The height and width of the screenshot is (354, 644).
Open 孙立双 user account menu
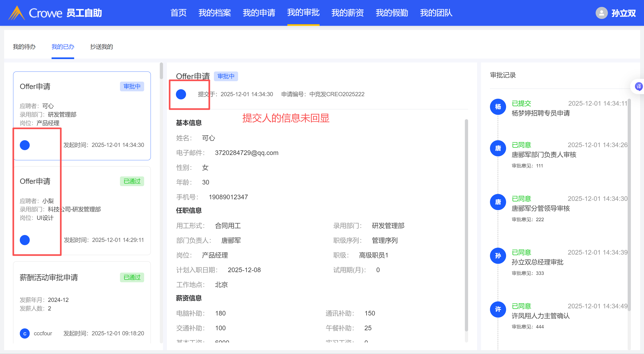(623, 13)
